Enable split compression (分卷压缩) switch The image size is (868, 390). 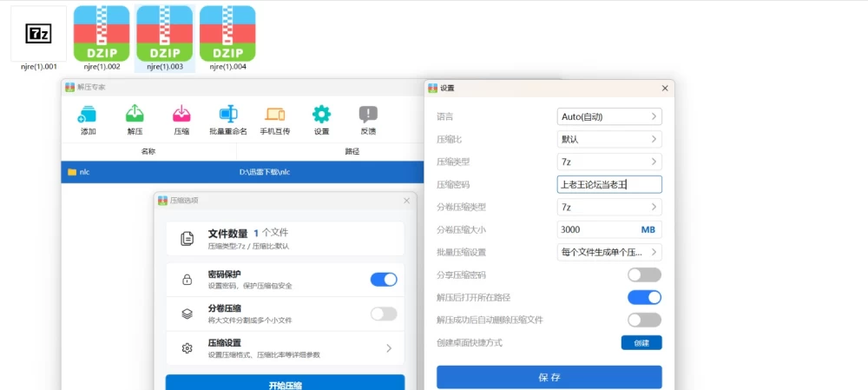pos(384,314)
